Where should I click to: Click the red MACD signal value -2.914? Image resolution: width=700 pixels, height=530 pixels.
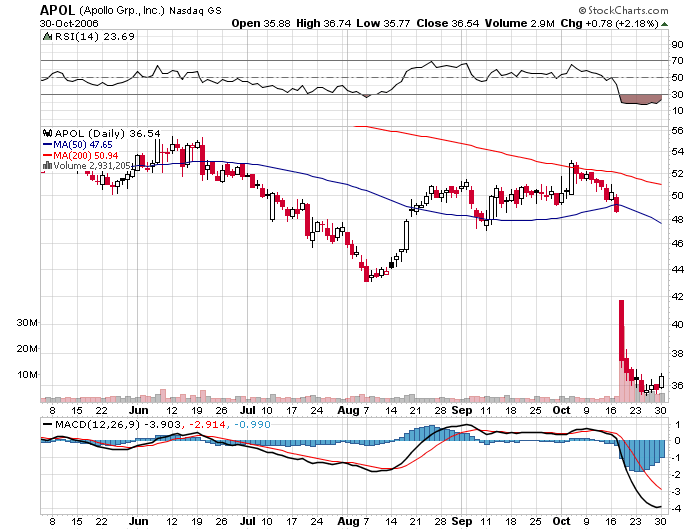(207, 424)
